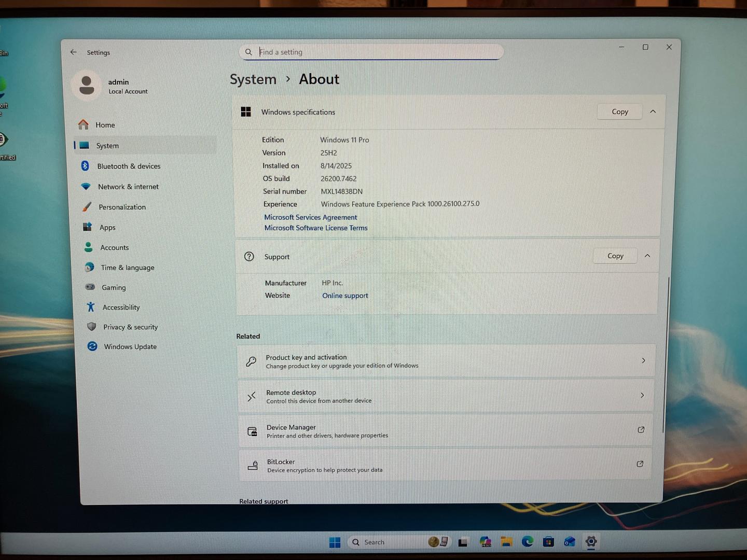Open Outlook from the taskbar
Screen dimensions: 747x560
[570, 542]
